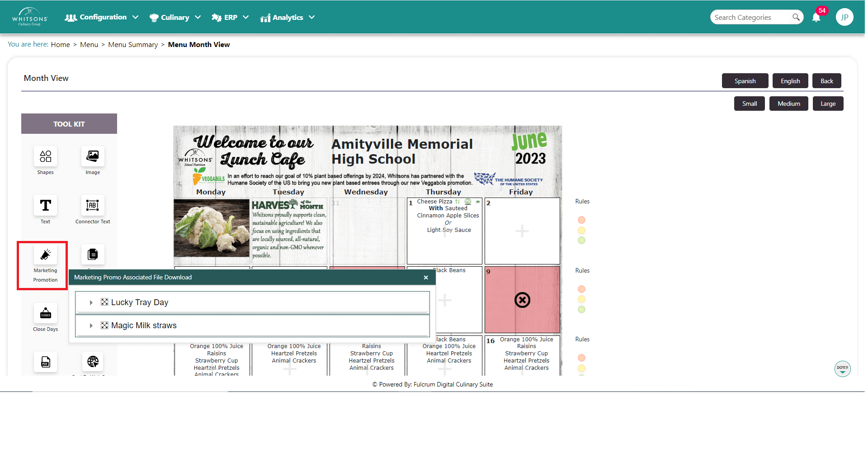Click the red rule indicator in first row
This screenshot has width=868, height=462.
[581, 220]
